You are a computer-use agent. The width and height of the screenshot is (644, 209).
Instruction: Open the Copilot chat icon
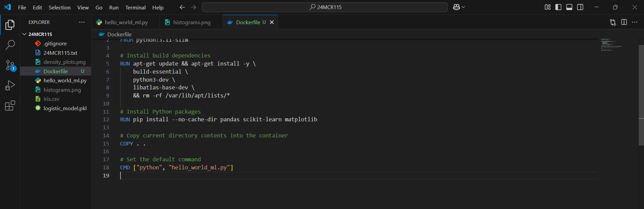456,7
